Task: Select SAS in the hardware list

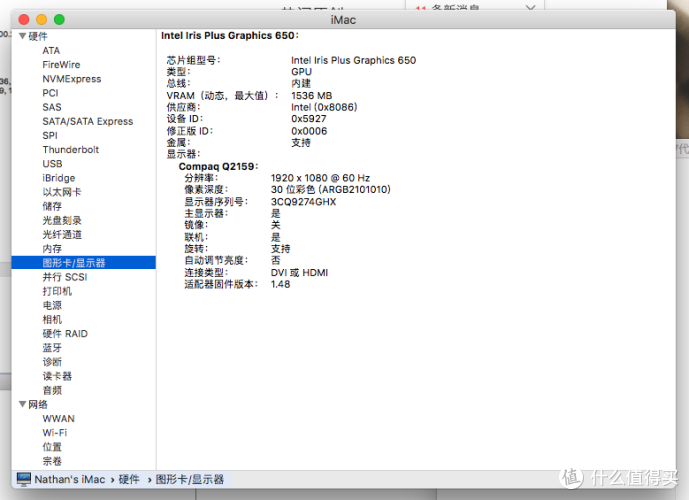Action: click(52, 107)
